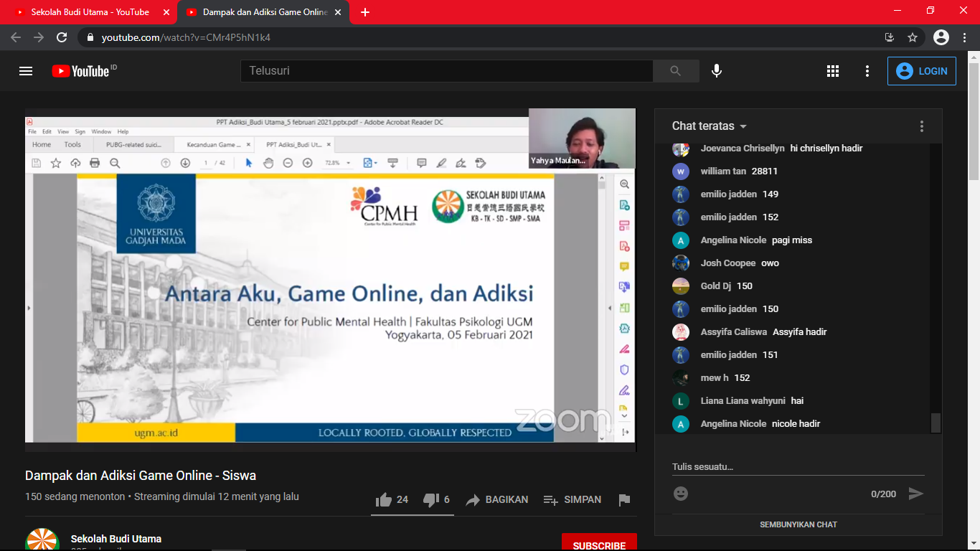980x551 pixels.
Task: Open a new browser tab
Action: point(365,12)
